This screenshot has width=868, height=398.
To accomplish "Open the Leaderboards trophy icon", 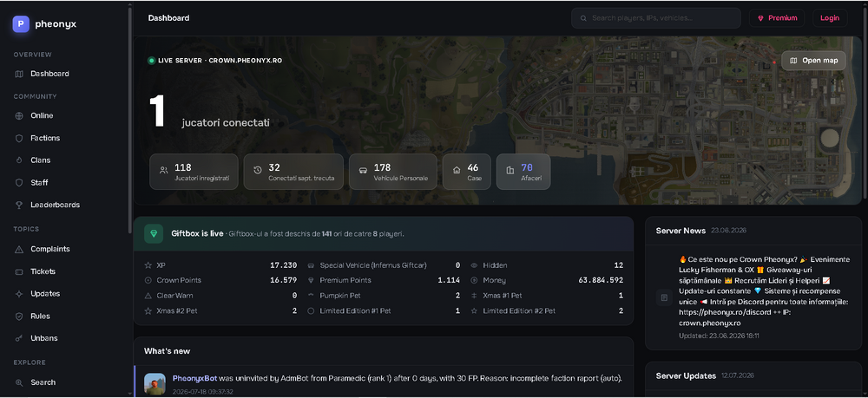I will pyautogui.click(x=19, y=206).
